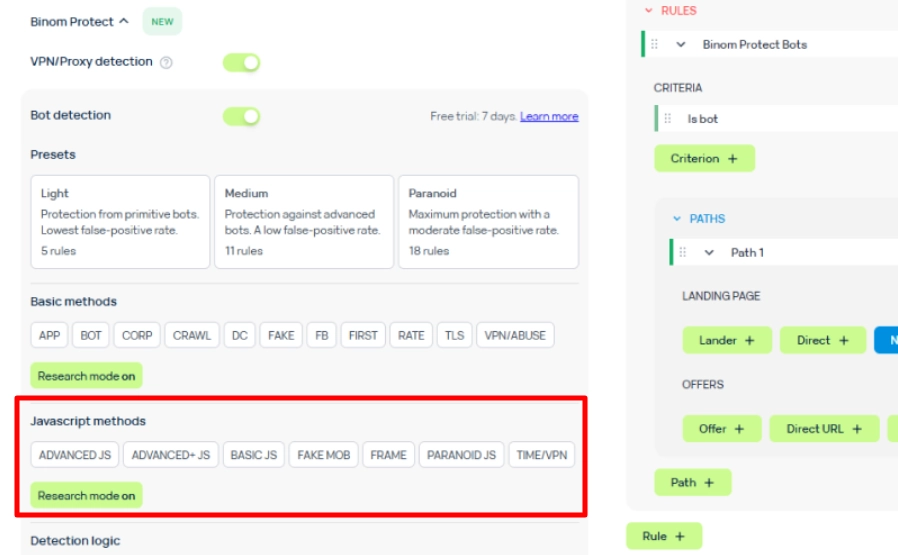The image size is (898, 555).
Task: Click the Path 1 label
Action: pyautogui.click(x=747, y=253)
